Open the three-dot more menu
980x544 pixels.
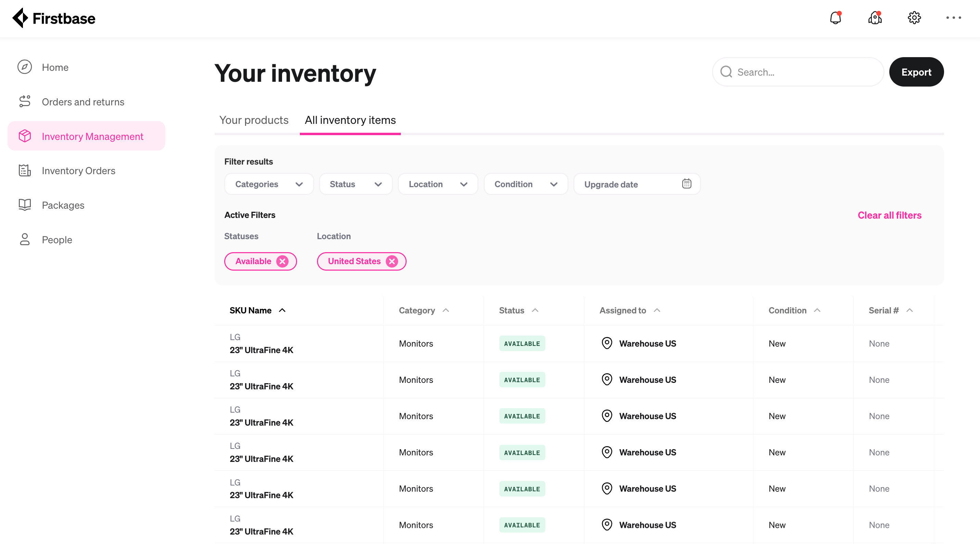pyautogui.click(x=954, y=17)
